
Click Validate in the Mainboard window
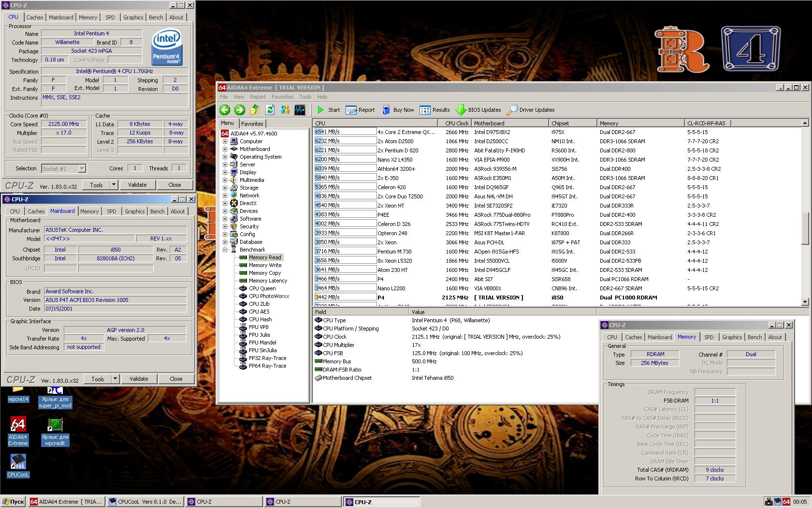[139, 379]
